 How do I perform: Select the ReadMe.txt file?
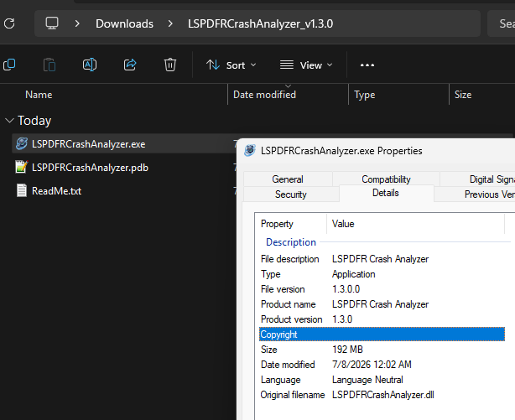point(56,191)
